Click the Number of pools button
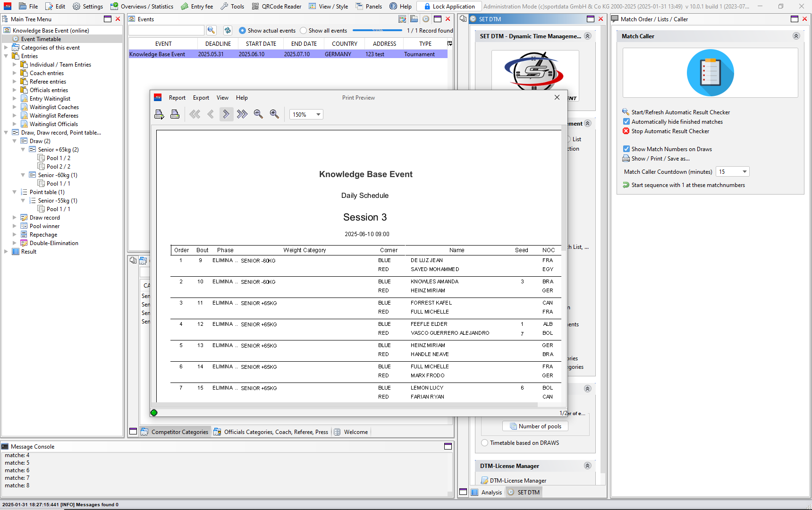Viewport: 812px width, 510px height. [x=535, y=426]
